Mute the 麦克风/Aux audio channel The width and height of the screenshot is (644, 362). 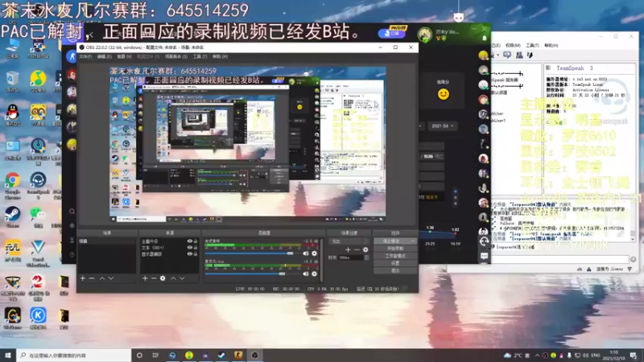tap(306, 274)
